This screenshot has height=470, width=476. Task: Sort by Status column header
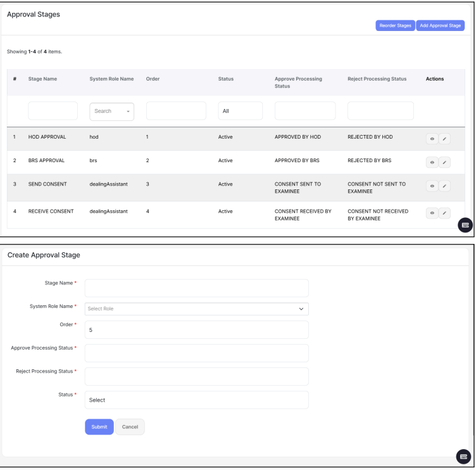click(x=226, y=79)
